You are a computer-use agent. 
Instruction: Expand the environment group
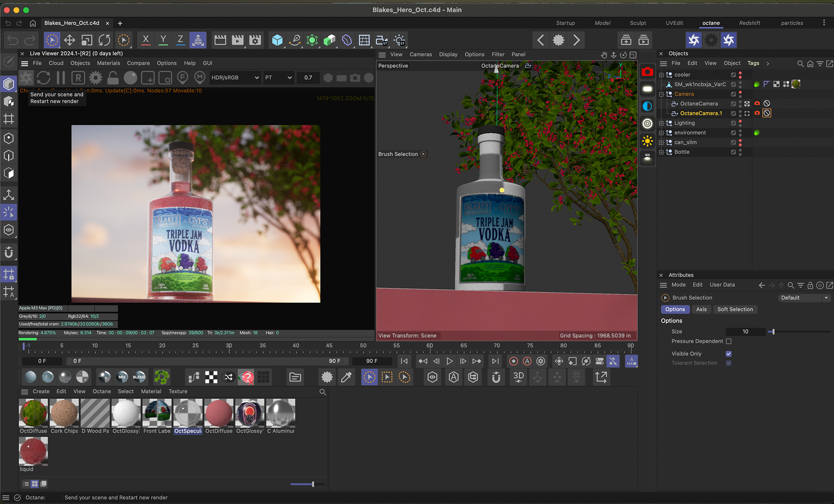tap(661, 133)
